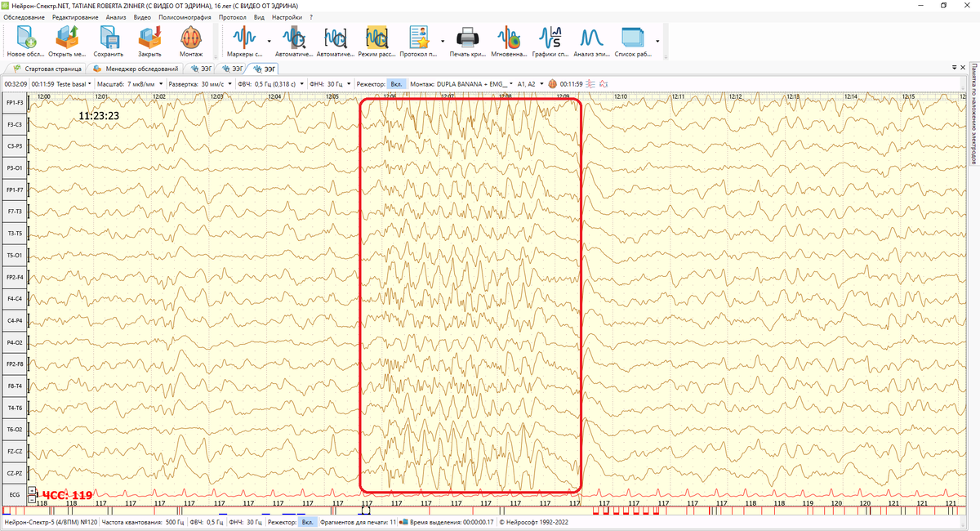Open an examination with Открыть icon
This screenshot has height=531, width=980.
tap(67, 41)
